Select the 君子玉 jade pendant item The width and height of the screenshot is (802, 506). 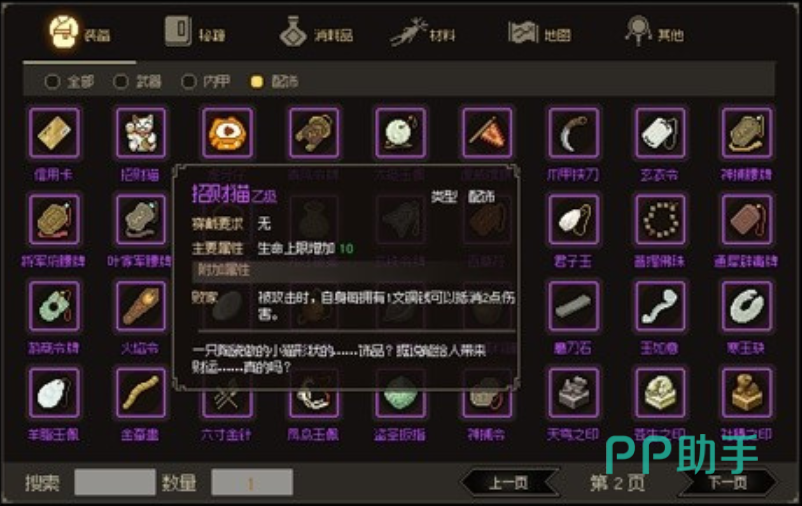point(573,219)
